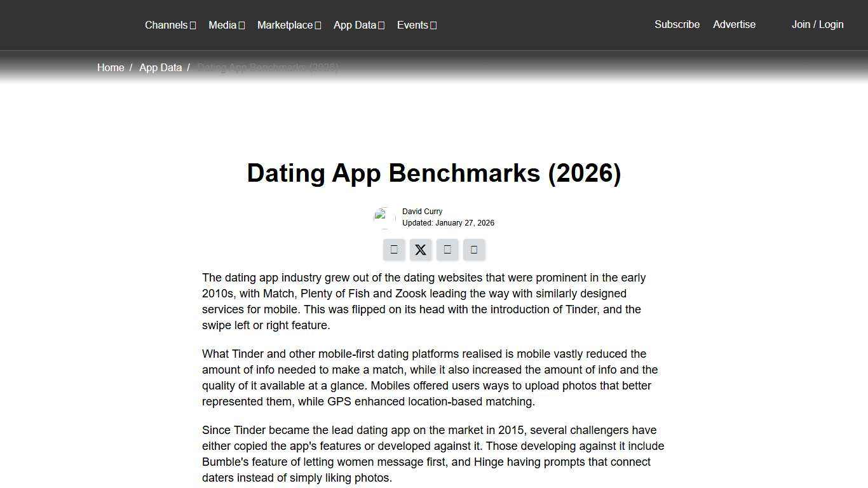Open the first social sharing icon
This screenshot has height=488, width=868.
(x=393, y=249)
